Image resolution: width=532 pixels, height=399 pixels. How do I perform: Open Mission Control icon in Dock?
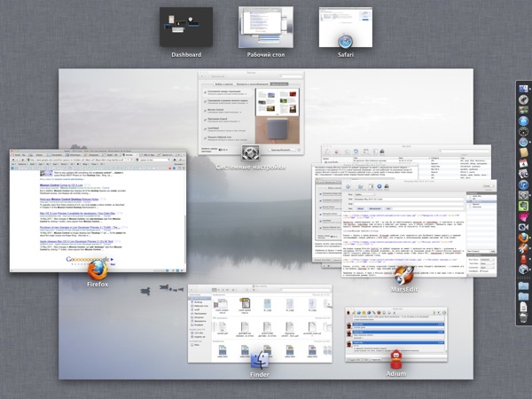(523, 110)
